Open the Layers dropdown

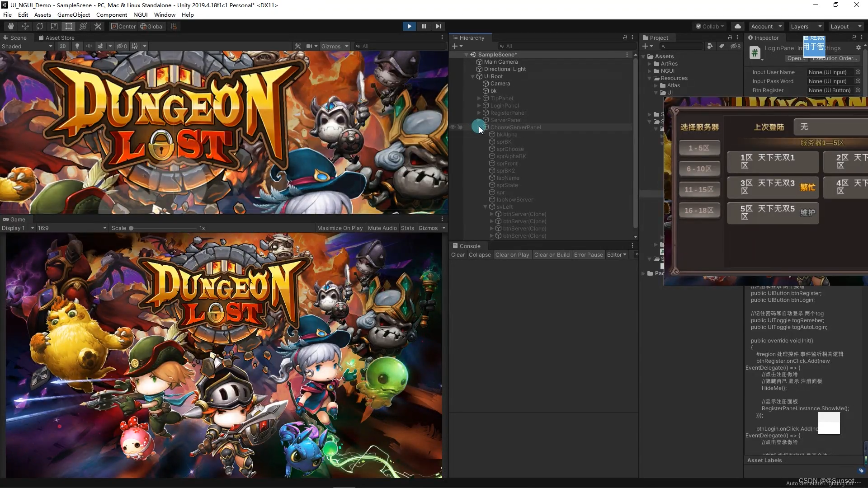[x=806, y=26]
